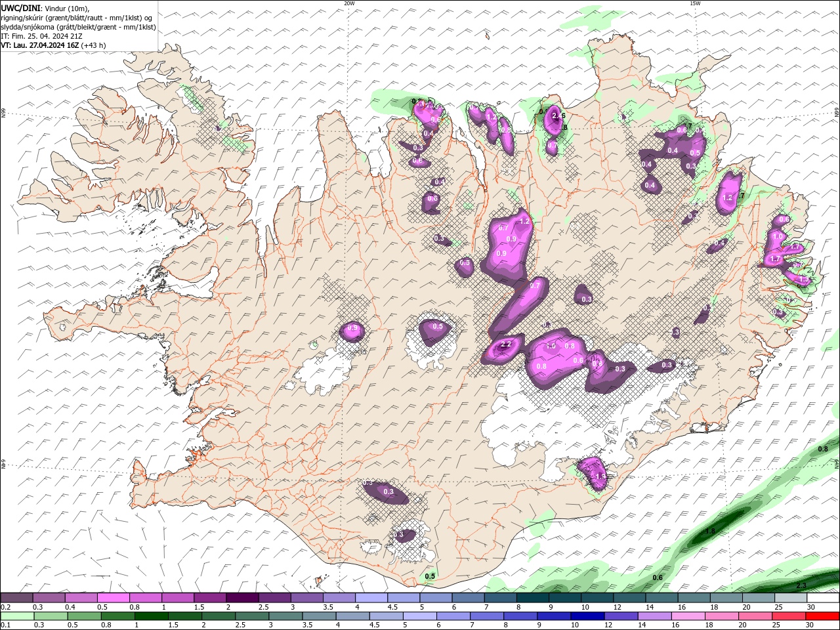Click the bold UWC/DINI title text
840x630 pixels.
click(x=20, y=8)
